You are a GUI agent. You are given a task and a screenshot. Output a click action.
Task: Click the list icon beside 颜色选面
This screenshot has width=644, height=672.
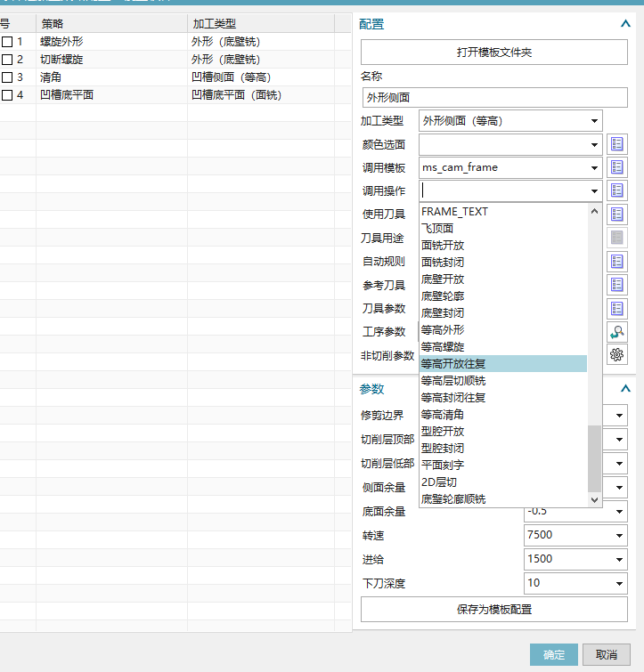617,144
